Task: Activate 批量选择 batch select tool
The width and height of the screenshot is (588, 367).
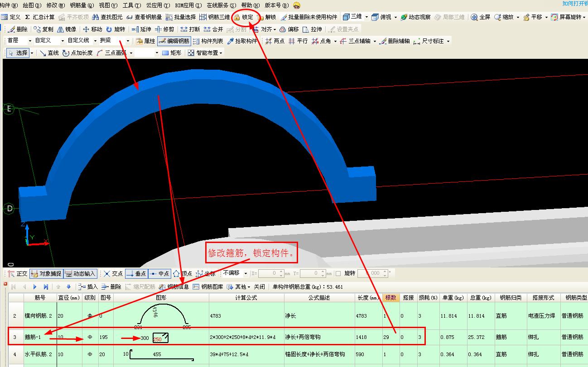Action: tap(180, 17)
